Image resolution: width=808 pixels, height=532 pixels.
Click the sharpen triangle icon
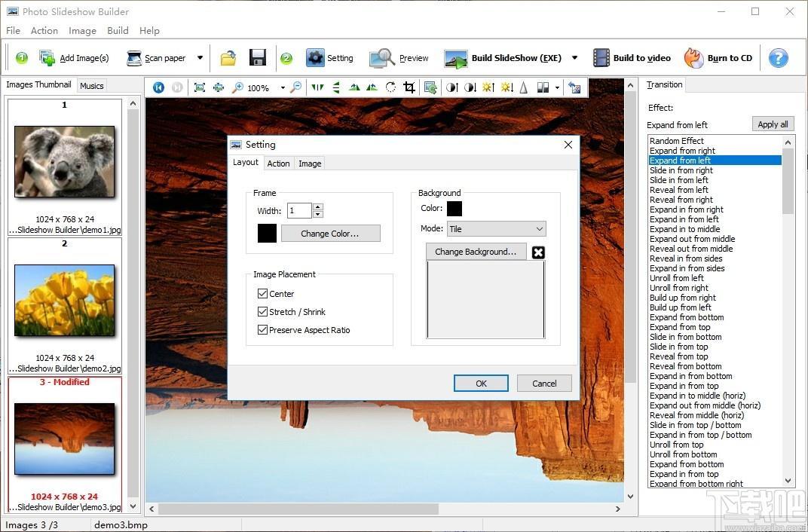click(524, 87)
